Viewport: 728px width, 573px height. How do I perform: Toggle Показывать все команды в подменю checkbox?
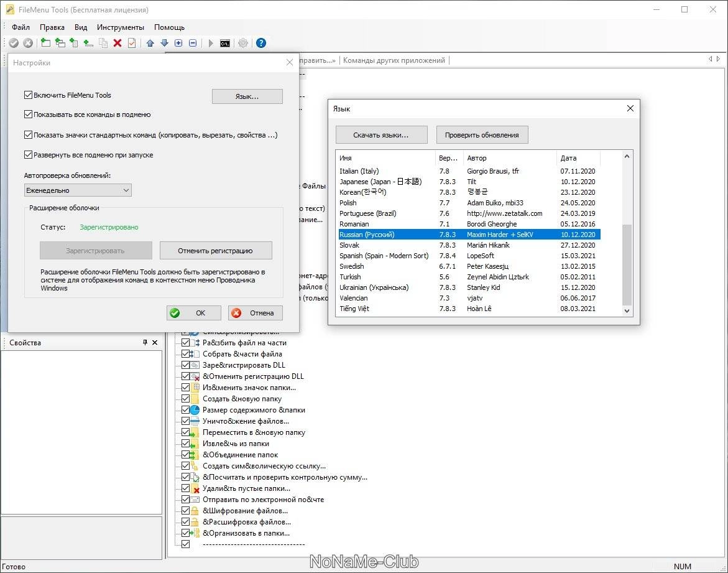pos(29,114)
